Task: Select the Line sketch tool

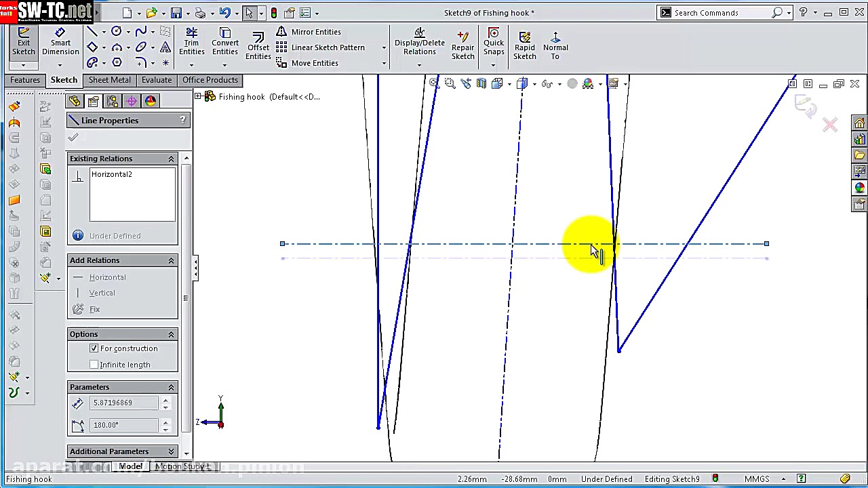Action: pos(93,30)
